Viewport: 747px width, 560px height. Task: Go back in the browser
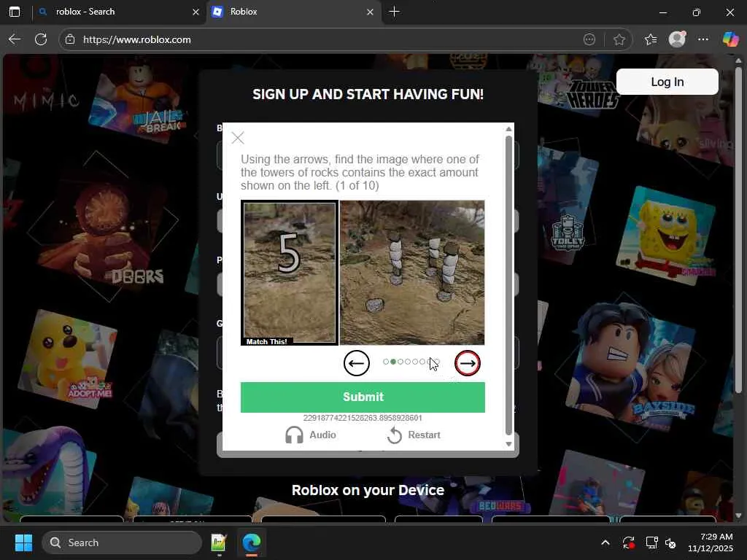[x=15, y=39]
